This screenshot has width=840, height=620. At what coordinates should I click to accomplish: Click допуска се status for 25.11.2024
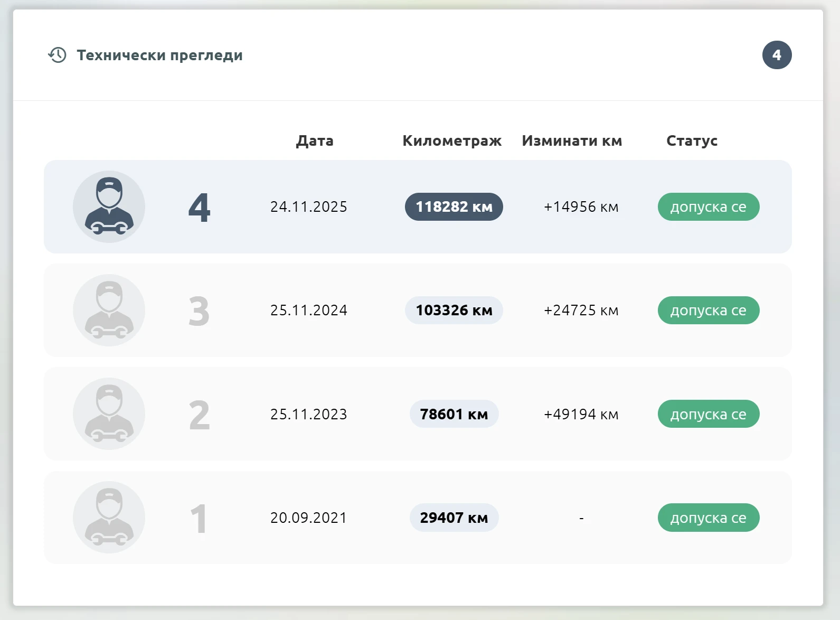click(x=709, y=310)
